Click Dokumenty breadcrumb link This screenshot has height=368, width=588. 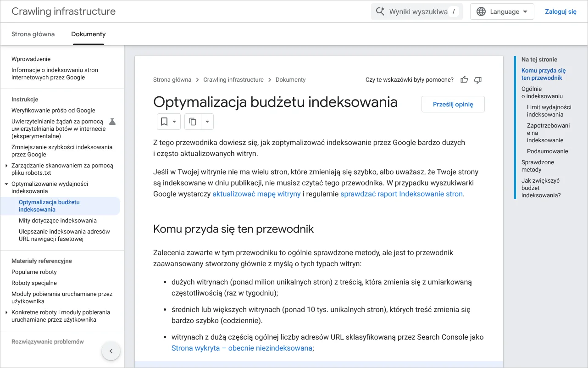tap(290, 80)
